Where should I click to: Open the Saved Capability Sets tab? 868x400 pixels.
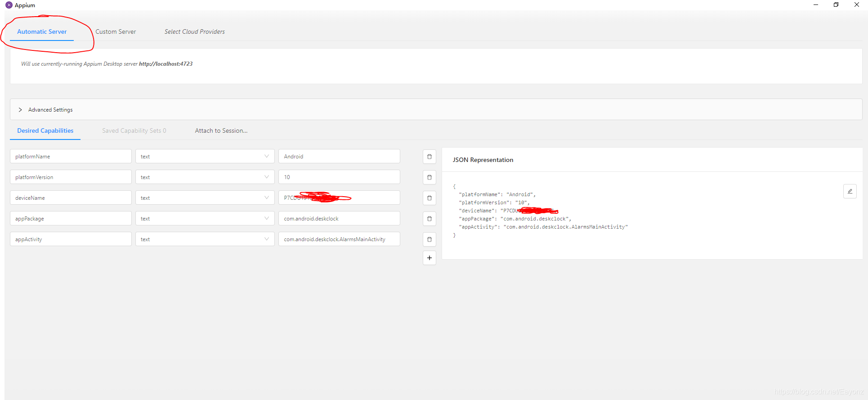point(134,130)
